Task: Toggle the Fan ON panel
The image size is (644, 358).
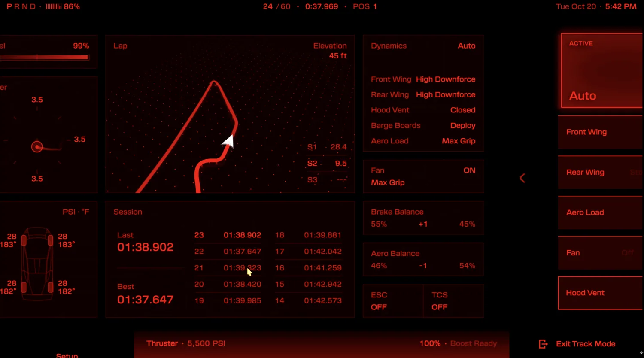Action: pos(423,176)
